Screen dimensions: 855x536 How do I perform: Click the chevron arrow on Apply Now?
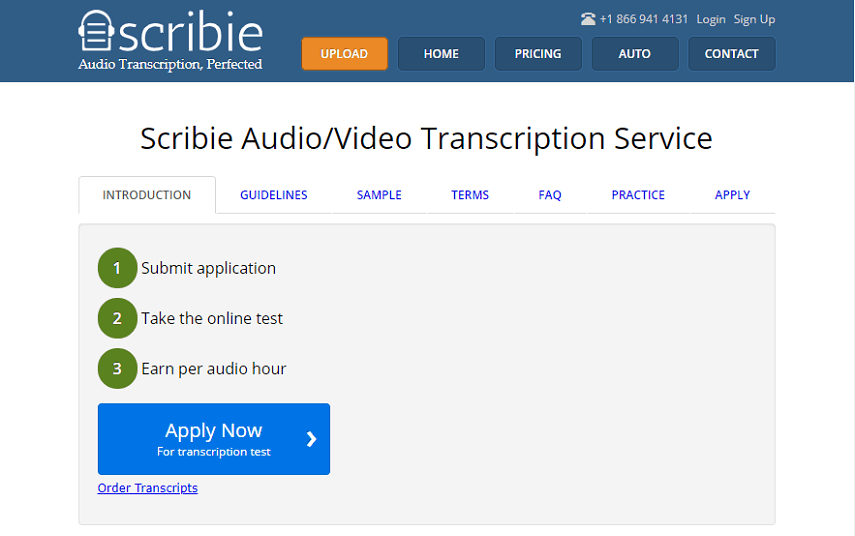coord(311,439)
